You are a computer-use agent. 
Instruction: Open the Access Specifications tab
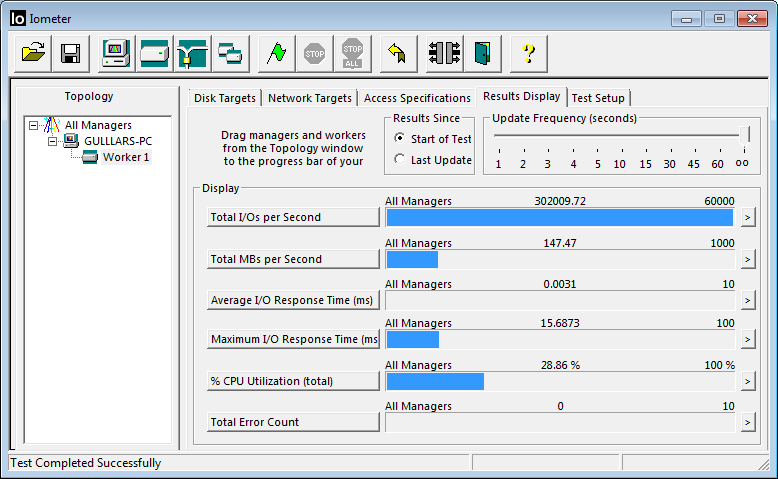417,98
